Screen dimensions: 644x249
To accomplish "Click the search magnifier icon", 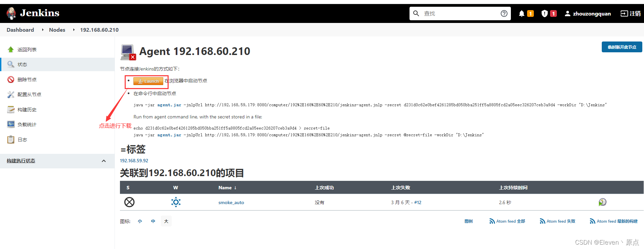I will pos(416,13).
